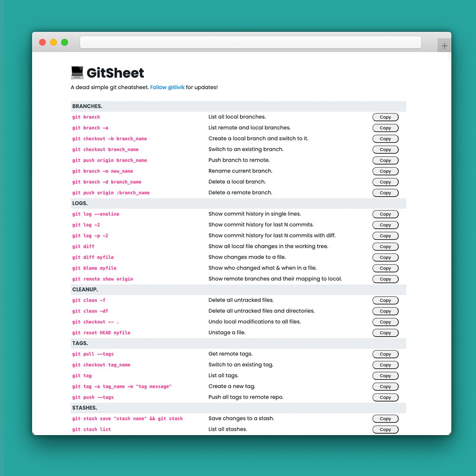Copy the 'git log -p -2' command
This screenshot has width=476, height=476.
(385, 236)
